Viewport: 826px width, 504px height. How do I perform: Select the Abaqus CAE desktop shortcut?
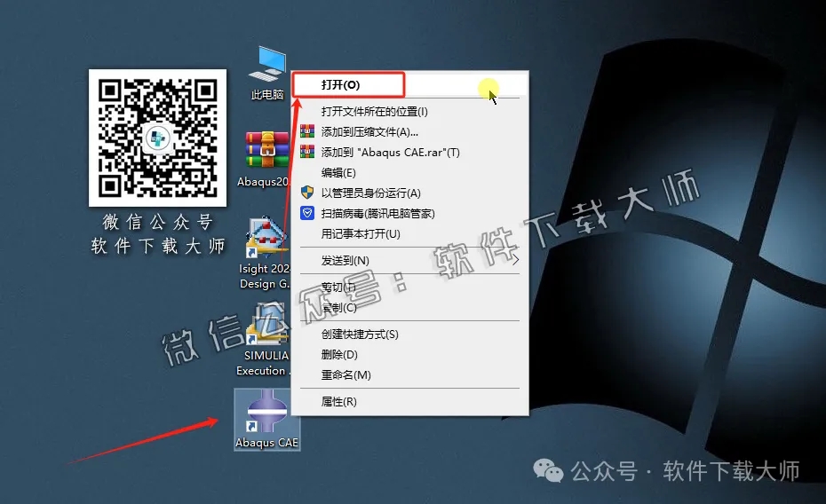[267, 420]
